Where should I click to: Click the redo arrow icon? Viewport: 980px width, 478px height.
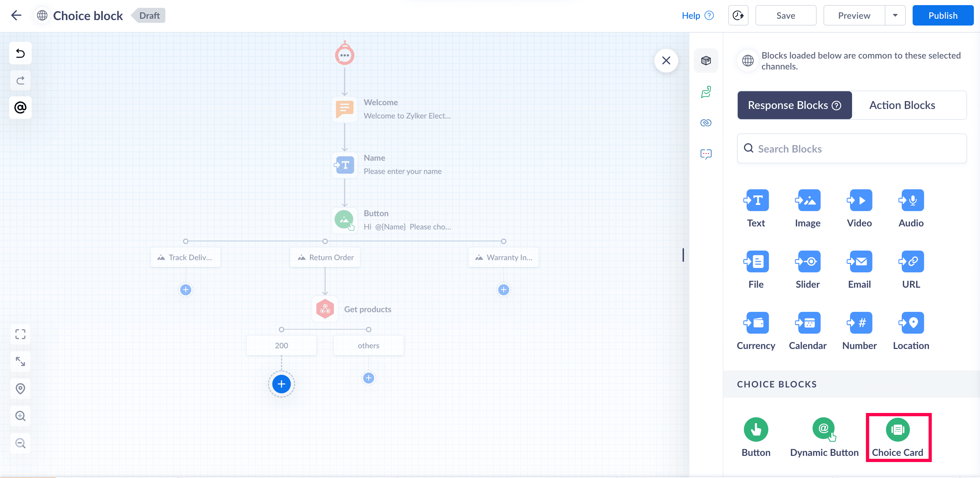20,80
